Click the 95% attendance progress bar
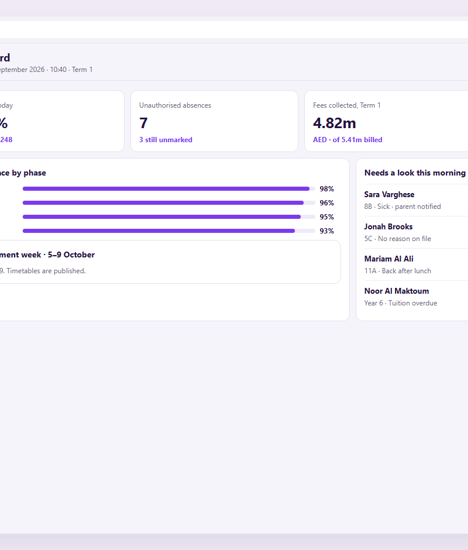The height and width of the screenshot is (550, 468). coord(169,217)
